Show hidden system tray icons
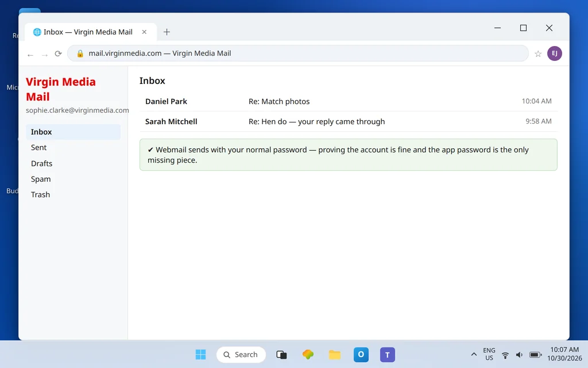The image size is (588, 368). [474, 354]
